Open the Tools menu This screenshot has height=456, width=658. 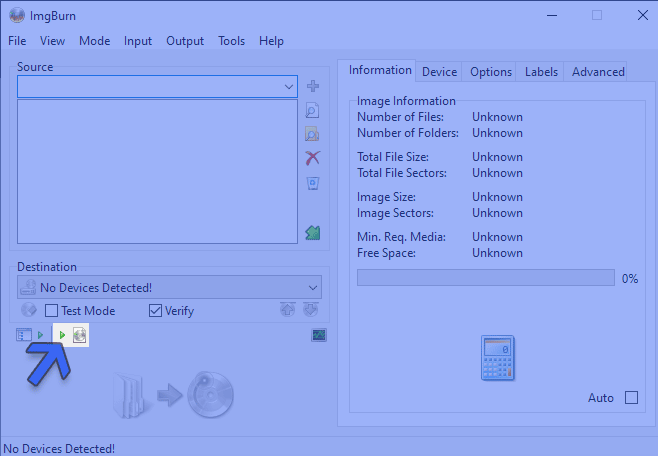232,41
